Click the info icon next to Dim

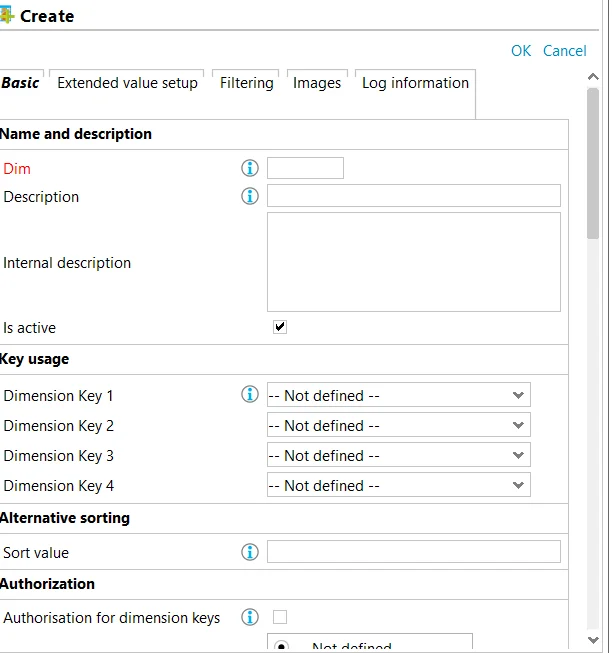click(x=250, y=168)
